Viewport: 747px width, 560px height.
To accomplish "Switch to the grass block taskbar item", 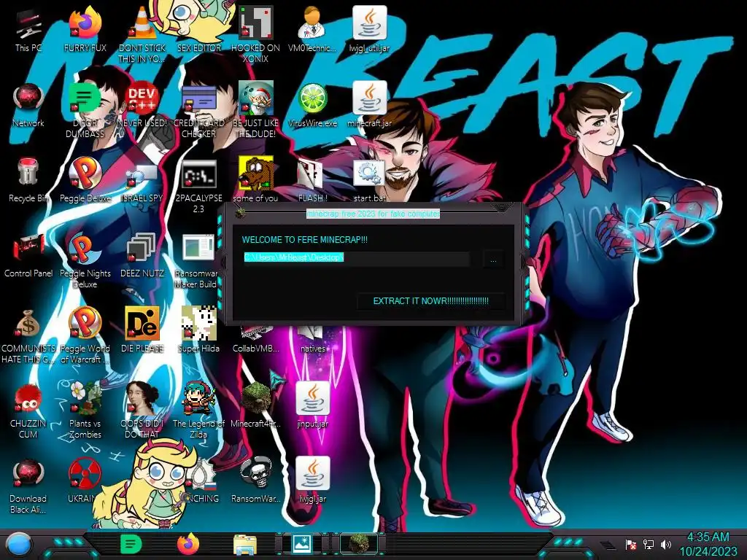I will coord(359,544).
